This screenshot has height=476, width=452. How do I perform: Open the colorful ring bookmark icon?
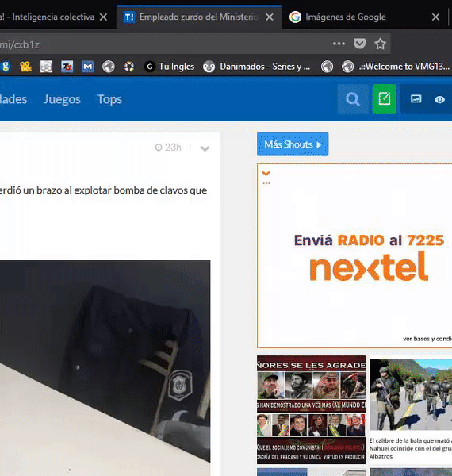(129, 67)
